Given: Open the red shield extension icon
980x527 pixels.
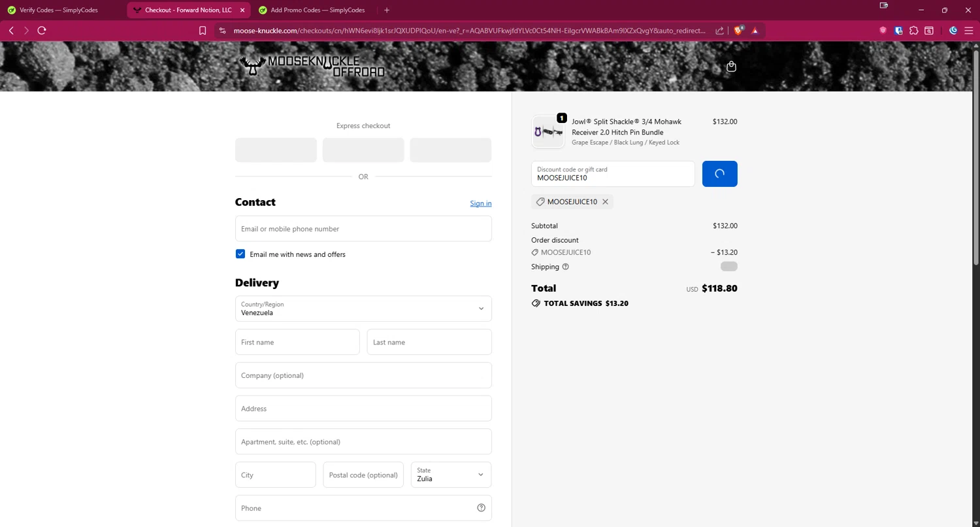Looking at the screenshot, I should 883,30.
